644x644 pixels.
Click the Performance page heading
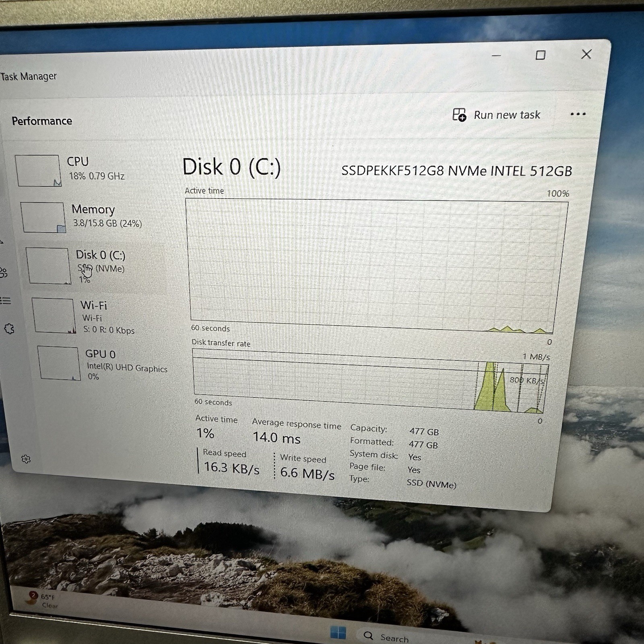tap(42, 121)
